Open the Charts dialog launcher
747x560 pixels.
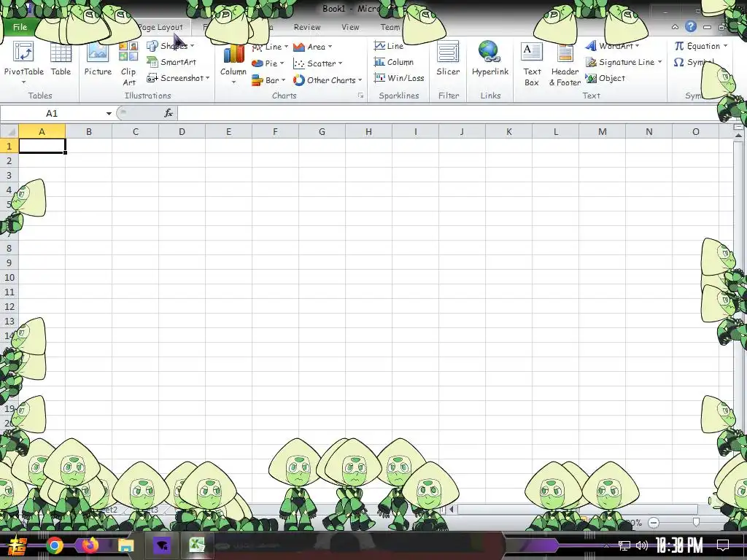[360, 96]
